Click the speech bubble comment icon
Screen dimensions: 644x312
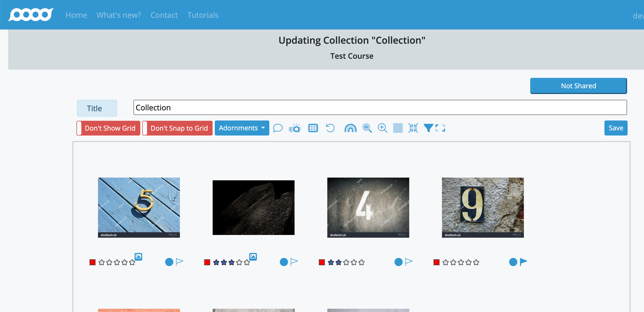click(x=278, y=128)
